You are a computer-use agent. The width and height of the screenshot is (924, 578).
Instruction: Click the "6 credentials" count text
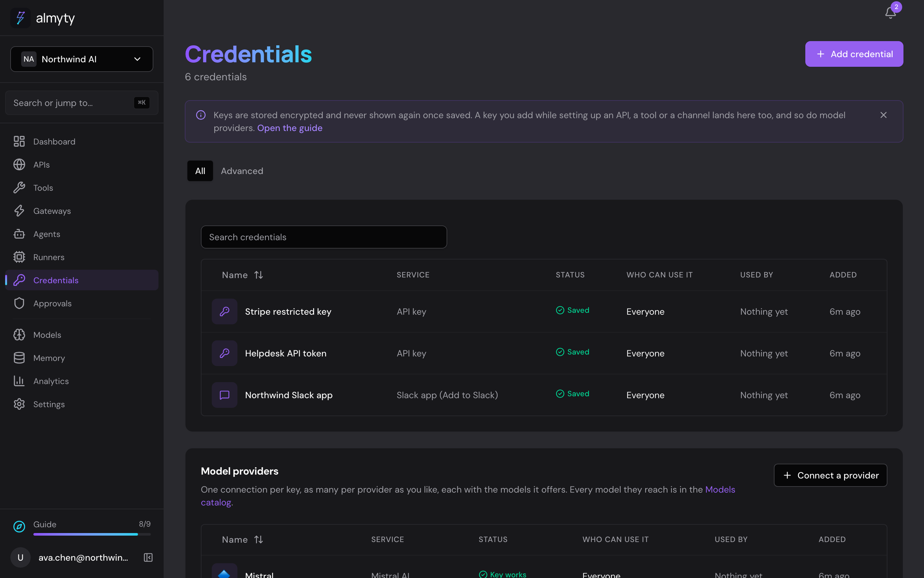[x=216, y=77]
